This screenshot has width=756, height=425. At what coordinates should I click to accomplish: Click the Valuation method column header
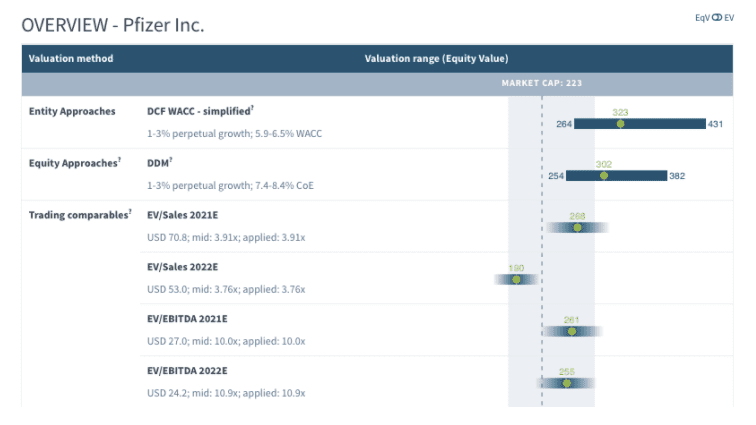click(71, 58)
